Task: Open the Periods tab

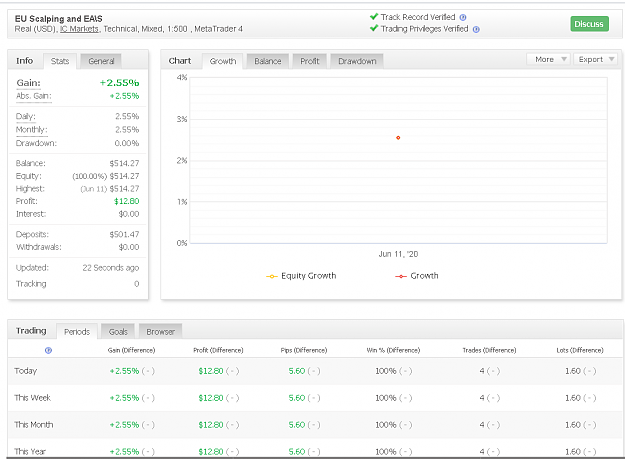Action: click(x=77, y=332)
